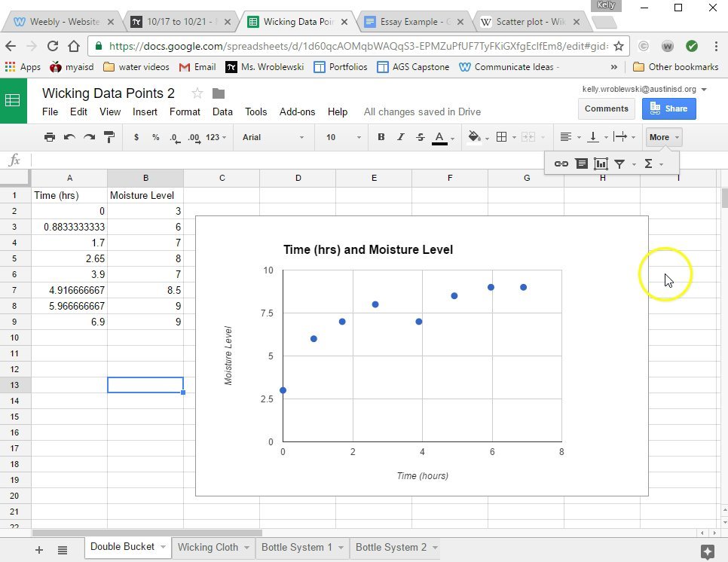The image size is (728, 562).
Task: Open the More formats 123 dropdown
Action: point(213,136)
